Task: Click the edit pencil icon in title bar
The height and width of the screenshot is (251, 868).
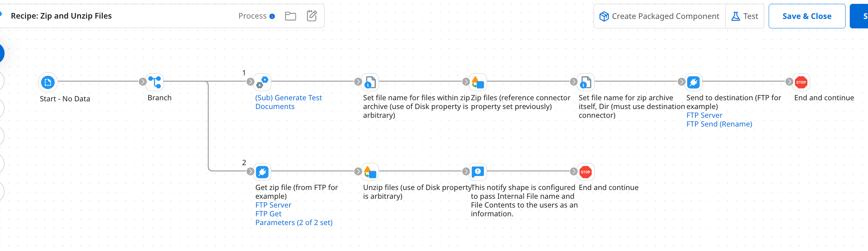Action: point(312,16)
